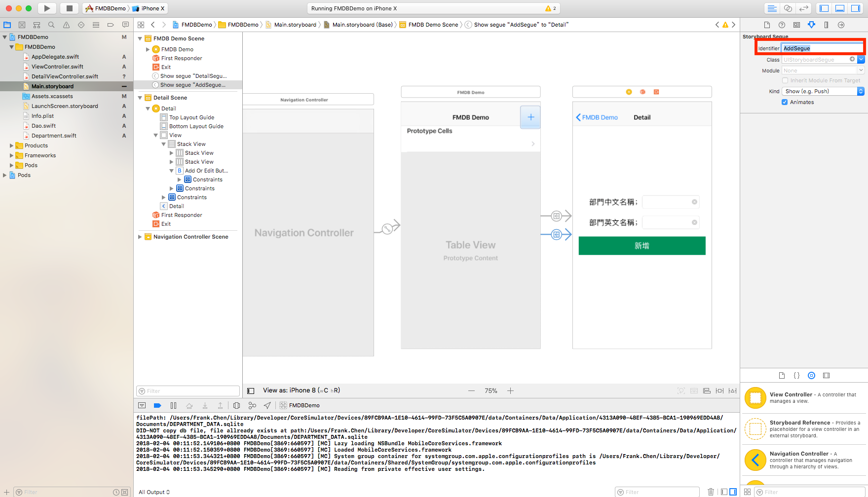
Task: Select Dao.swift file
Action: point(43,126)
